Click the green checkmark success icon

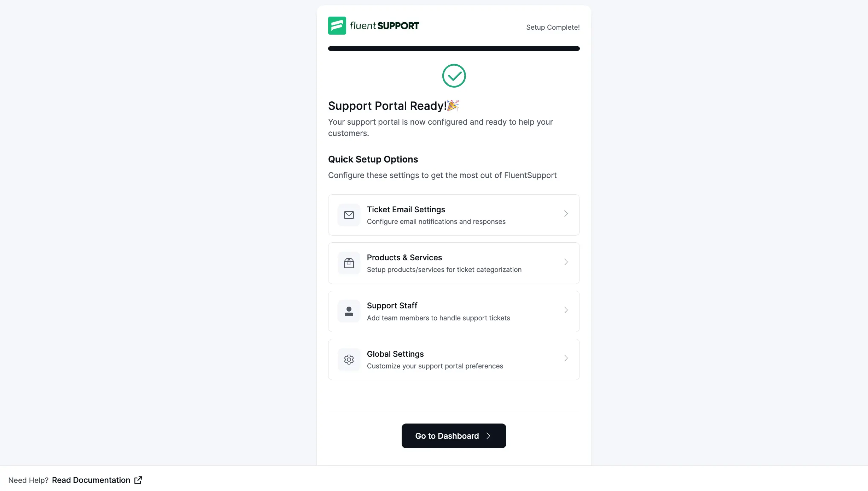pos(454,76)
